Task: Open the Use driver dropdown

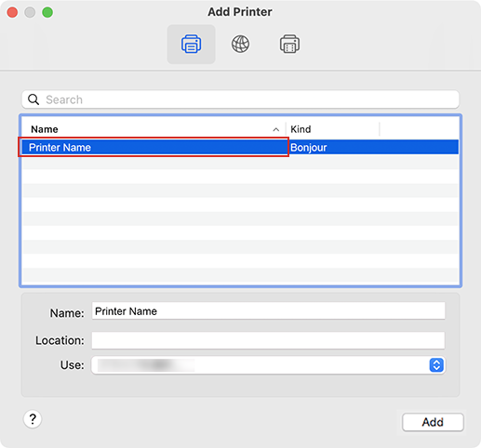Action: click(268, 365)
